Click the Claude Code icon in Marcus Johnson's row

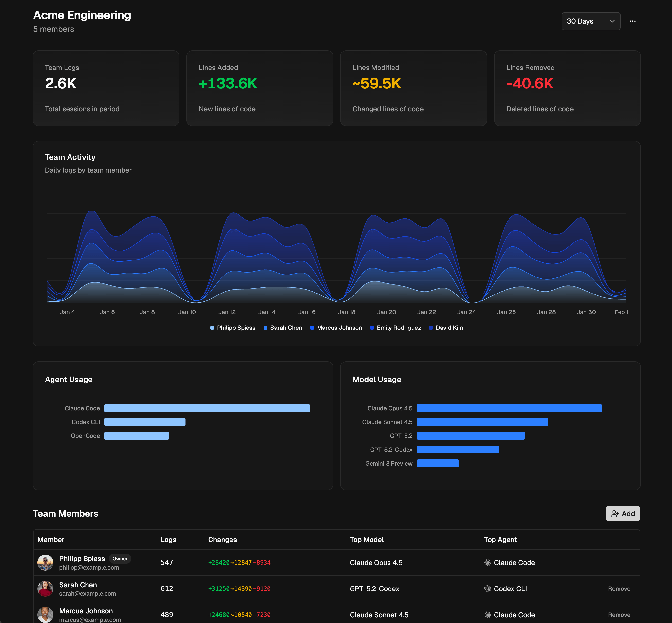click(488, 615)
